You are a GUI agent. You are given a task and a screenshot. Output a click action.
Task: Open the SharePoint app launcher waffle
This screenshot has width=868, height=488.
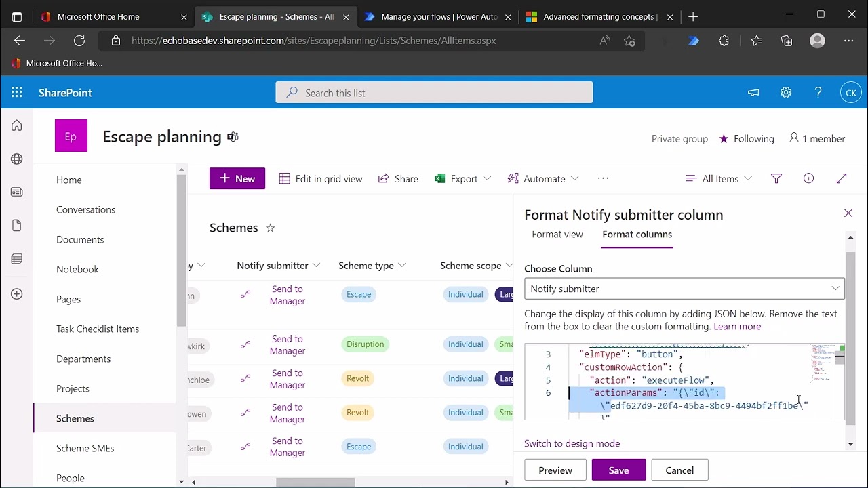tap(17, 93)
